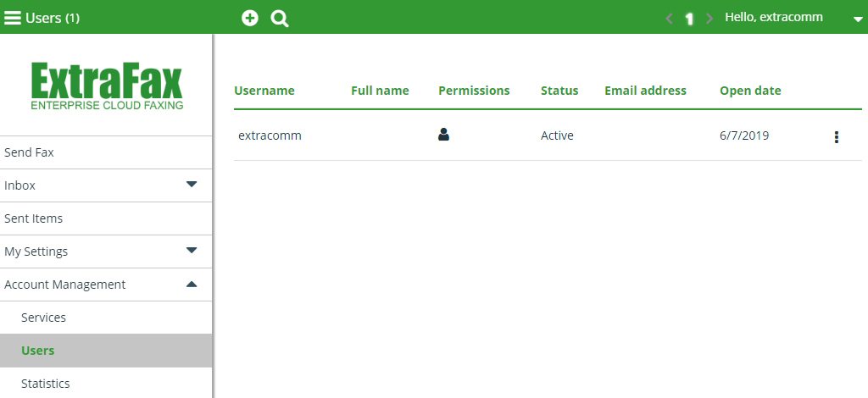This screenshot has height=398, width=868.
Task: Sort by Open date column header
Action: pos(750,91)
